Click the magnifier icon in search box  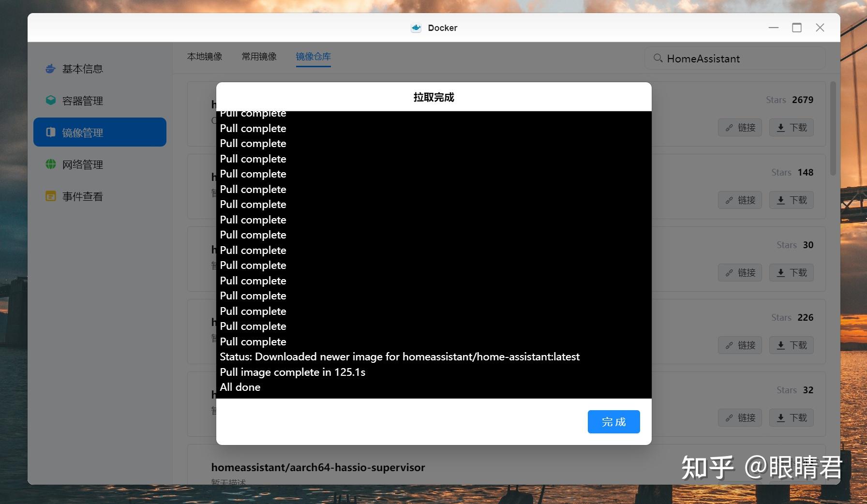(x=658, y=58)
